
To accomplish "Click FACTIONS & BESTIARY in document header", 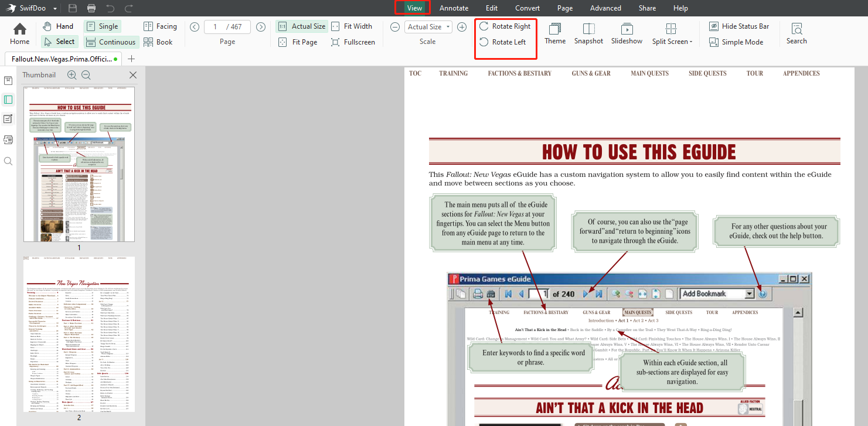I will coord(519,74).
